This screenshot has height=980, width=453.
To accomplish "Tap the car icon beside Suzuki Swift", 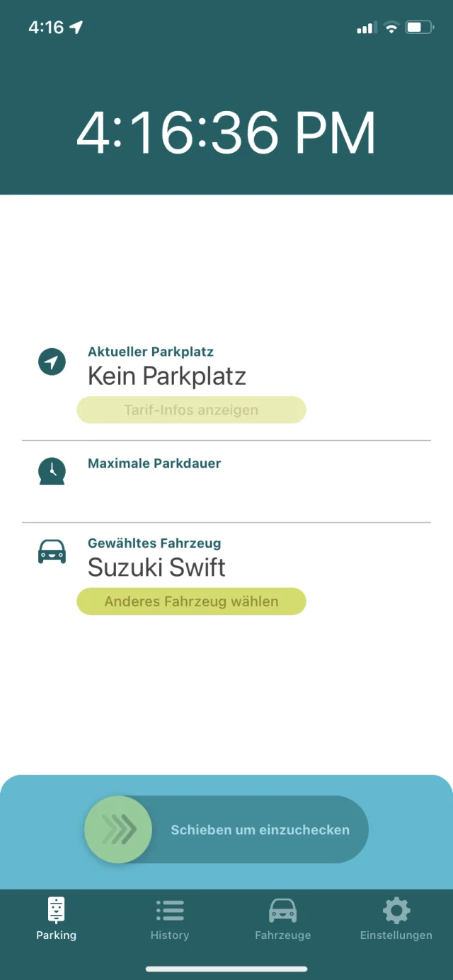I will click(x=52, y=551).
